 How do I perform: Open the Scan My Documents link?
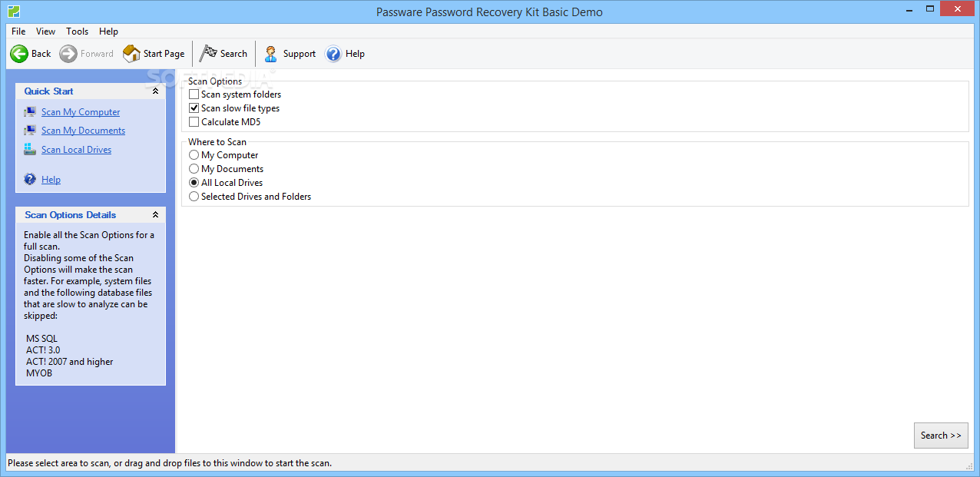point(83,131)
